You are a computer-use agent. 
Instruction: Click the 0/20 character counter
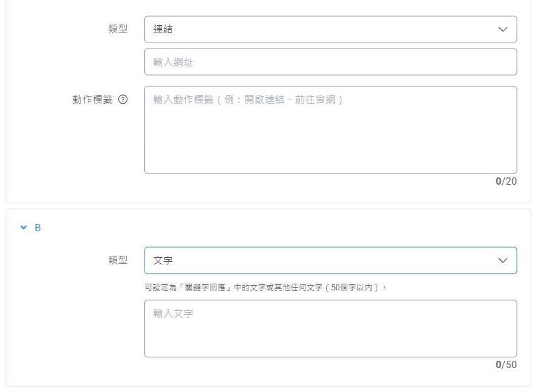click(x=506, y=181)
